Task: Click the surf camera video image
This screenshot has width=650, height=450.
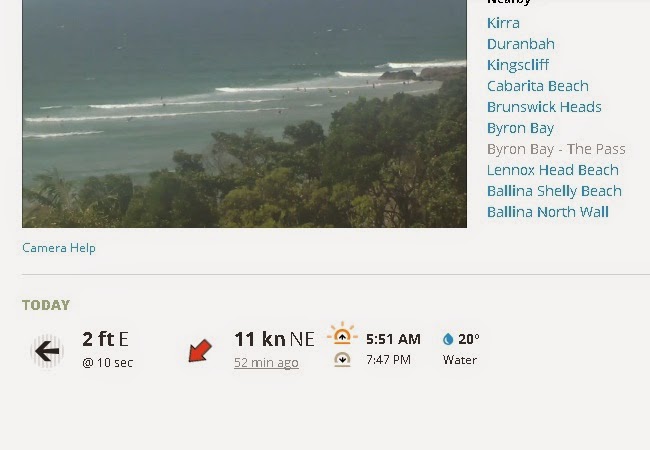Action: (x=244, y=114)
